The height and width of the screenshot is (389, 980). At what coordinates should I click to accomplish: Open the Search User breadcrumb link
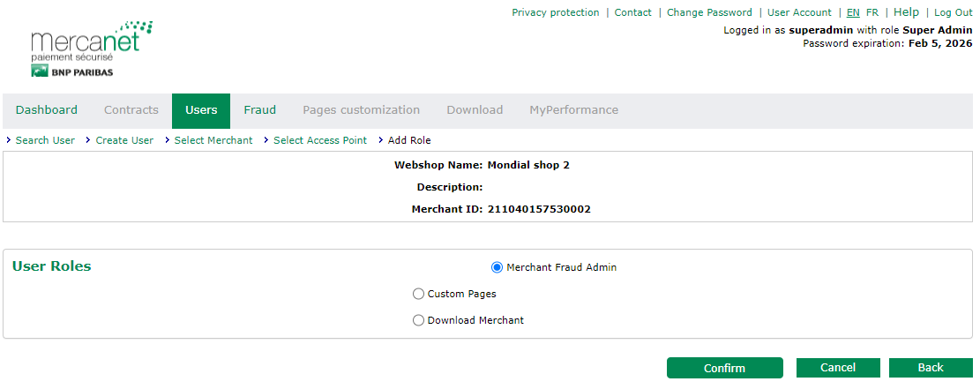[45, 140]
